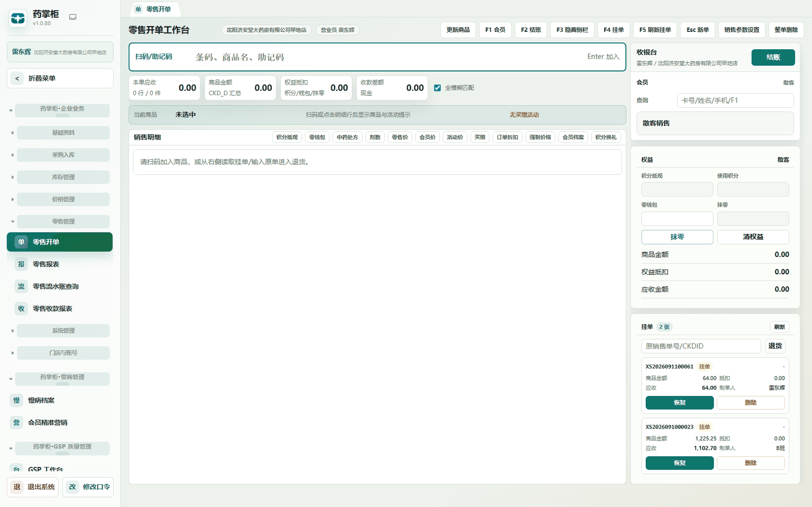Click the 药掌柜 app logo icon
This screenshot has height=507, width=812.
[18, 18]
